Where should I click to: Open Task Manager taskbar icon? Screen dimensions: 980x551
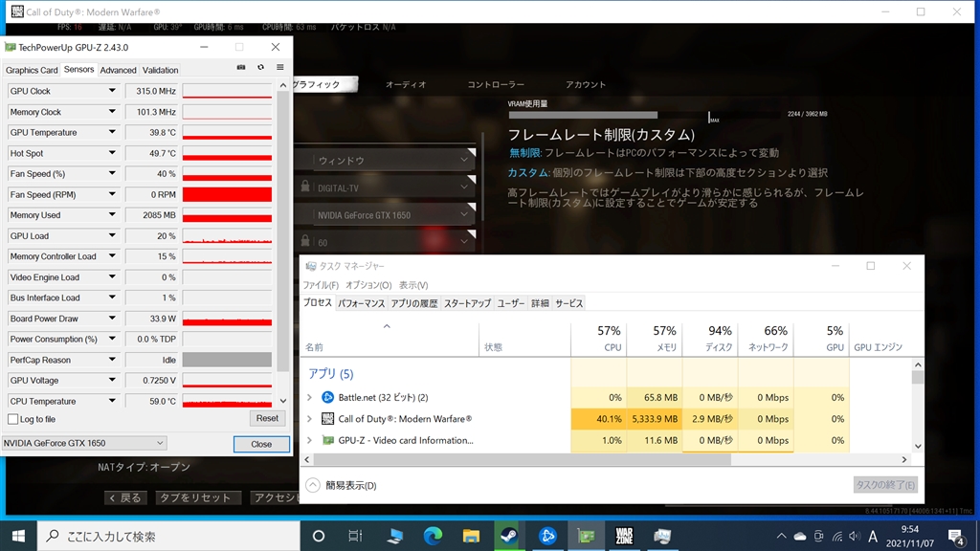coord(662,536)
